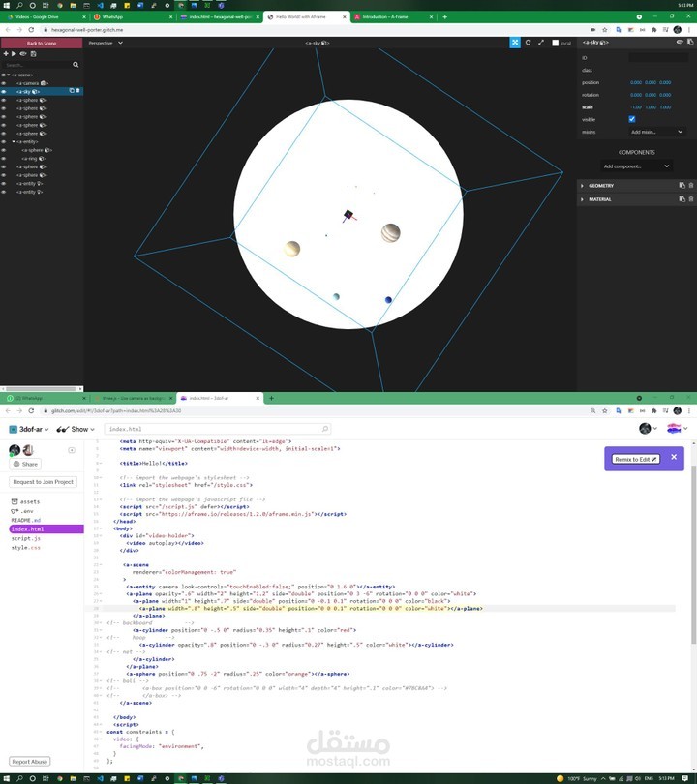Click search icon in Glitch file search box
Viewport: 697px width, 784px height.
tap(325, 429)
